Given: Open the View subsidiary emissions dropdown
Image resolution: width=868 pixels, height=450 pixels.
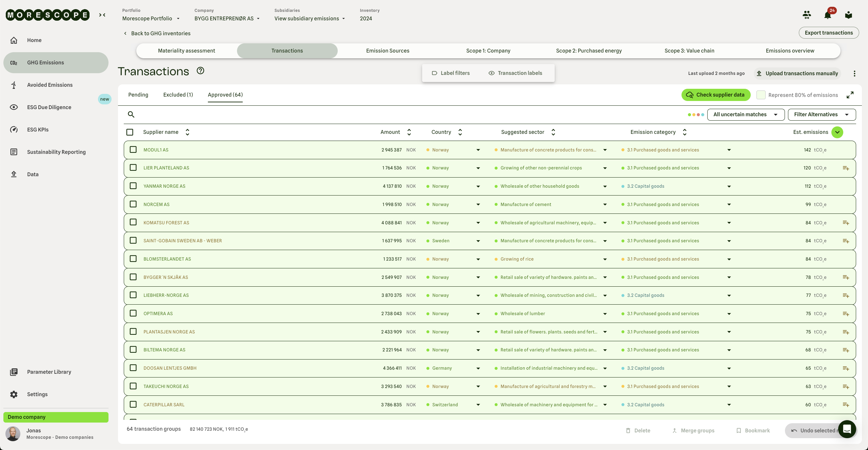Looking at the screenshot, I should tap(310, 19).
